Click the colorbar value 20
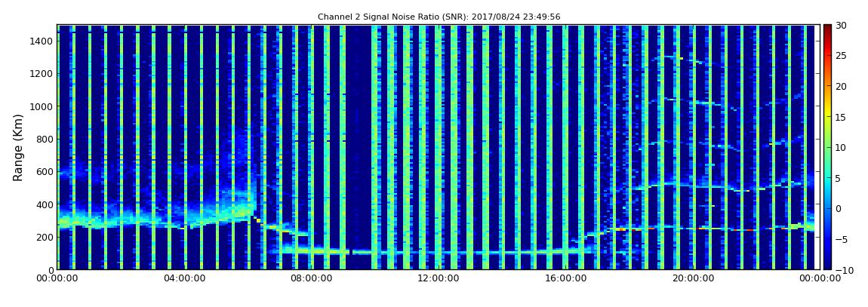Viewport: 868px width, 307px height. [842, 86]
